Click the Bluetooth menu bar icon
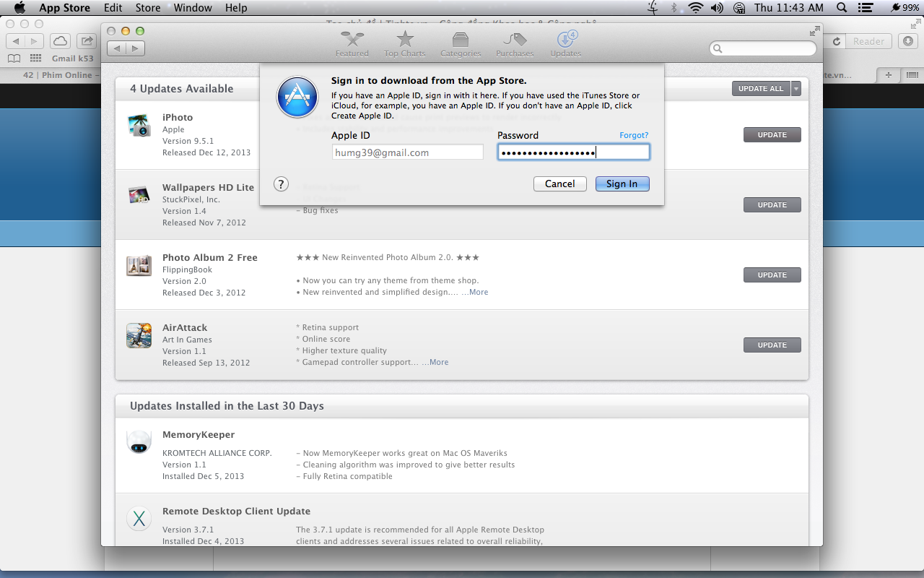Viewport: 924px width, 578px height. (x=674, y=8)
